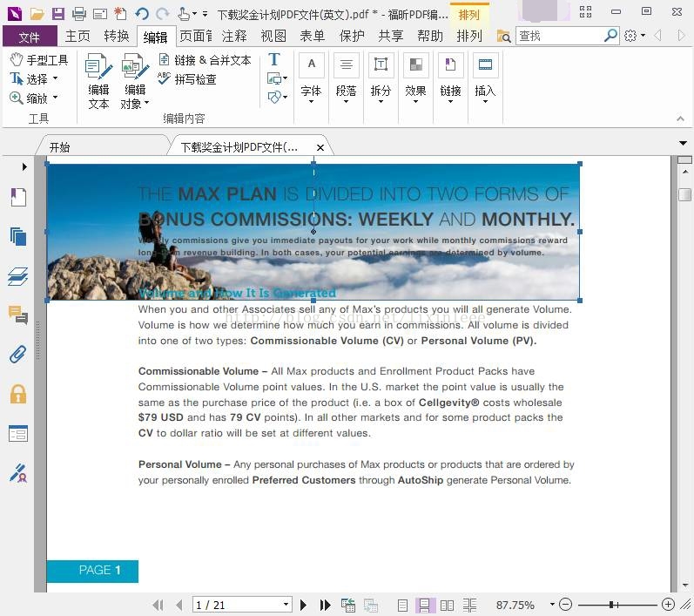The height and width of the screenshot is (616, 694).
Task: Go to the first page
Action: click(158, 605)
